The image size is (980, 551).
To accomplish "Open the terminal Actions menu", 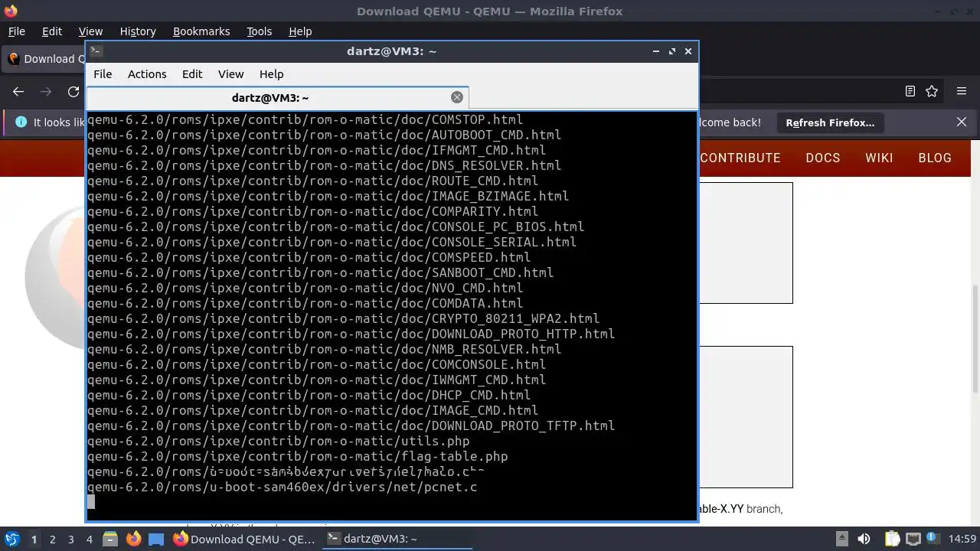I will pyautogui.click(x=147, y=74).
